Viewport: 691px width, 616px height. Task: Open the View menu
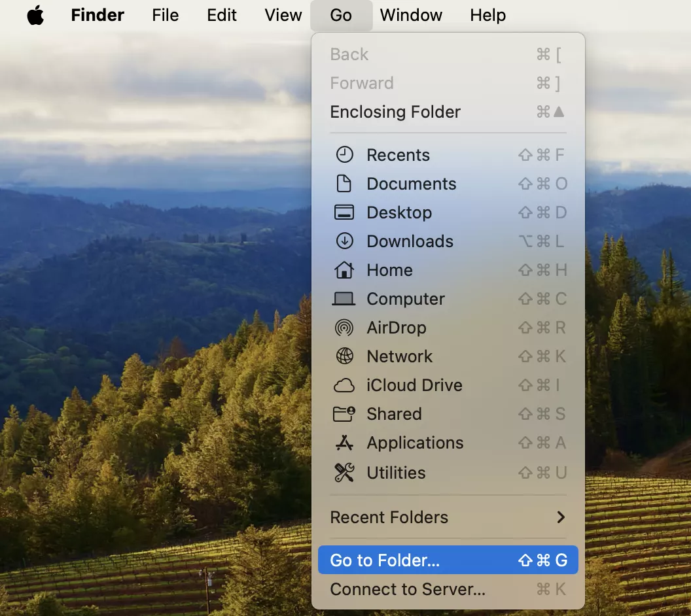pyautogui.click(x=283, y=15)
